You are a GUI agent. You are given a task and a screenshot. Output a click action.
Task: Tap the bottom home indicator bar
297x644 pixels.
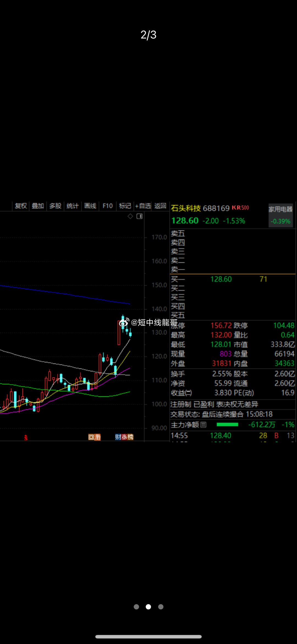click(x=148, y=637)
